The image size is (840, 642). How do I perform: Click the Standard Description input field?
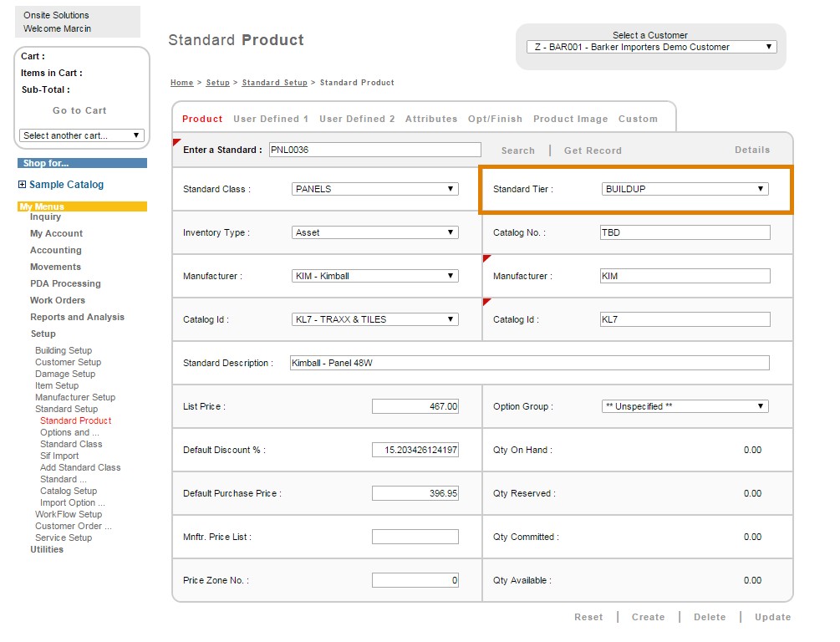coord(528,363)
